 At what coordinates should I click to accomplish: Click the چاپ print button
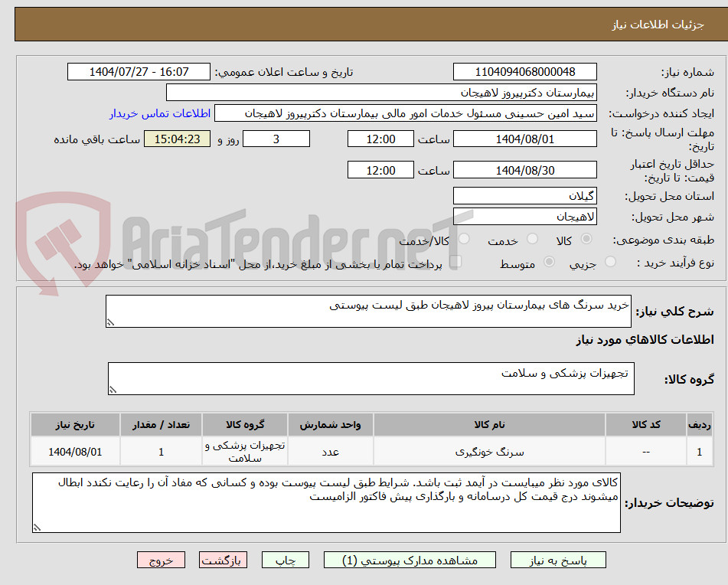(x=285, y=560)
